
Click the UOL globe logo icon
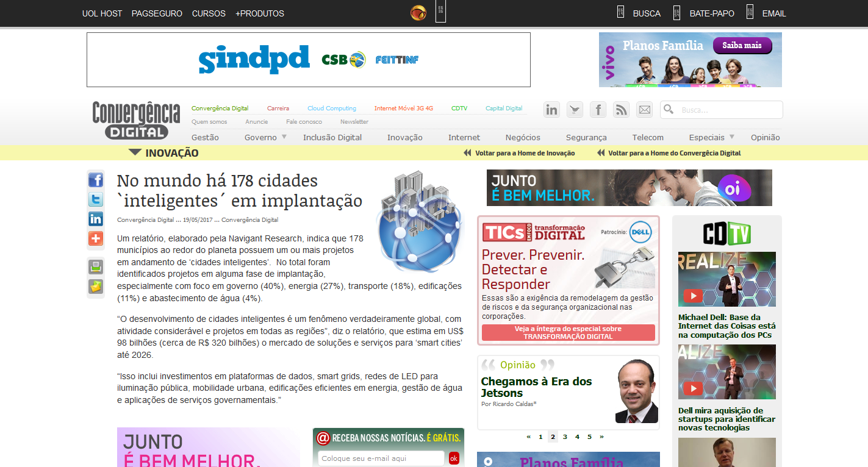tap(418, 13)
